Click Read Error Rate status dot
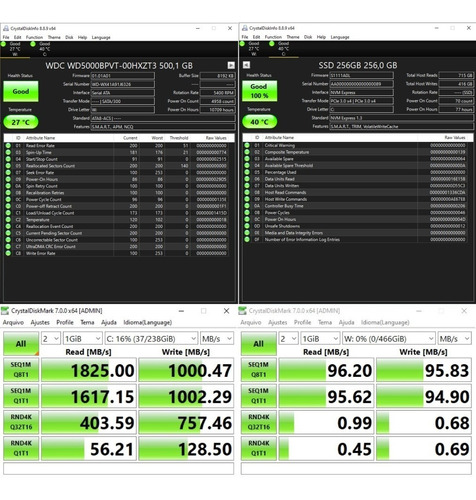This screenshot has height=500, width=476. [8, 146]
